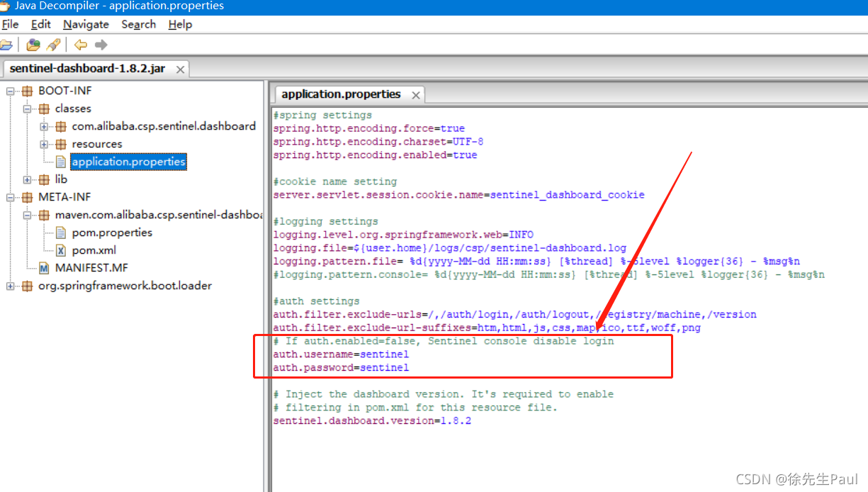Click the '#auth settings' comment line
This screenshot has width=868, height=492.
[x=316, y=301]
